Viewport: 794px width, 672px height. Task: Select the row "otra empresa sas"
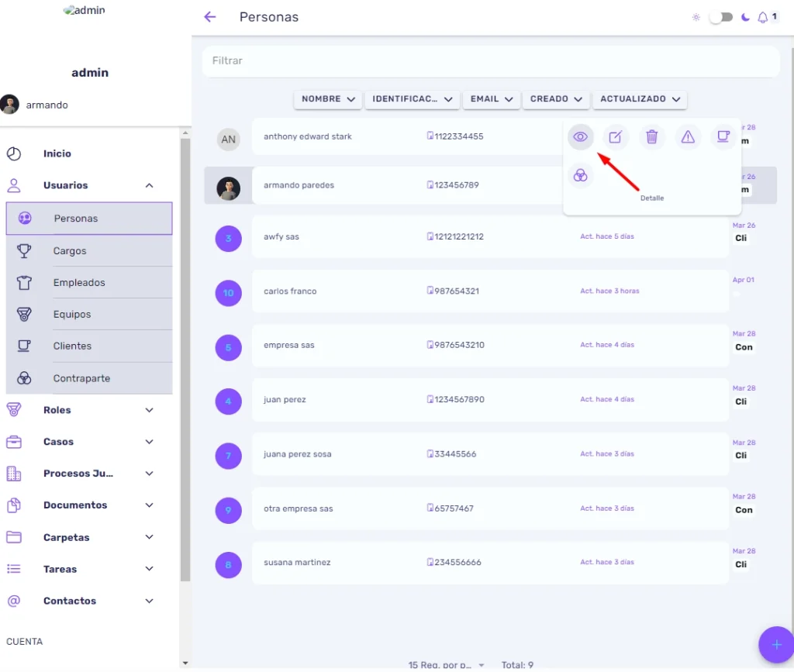pos(490,508)
